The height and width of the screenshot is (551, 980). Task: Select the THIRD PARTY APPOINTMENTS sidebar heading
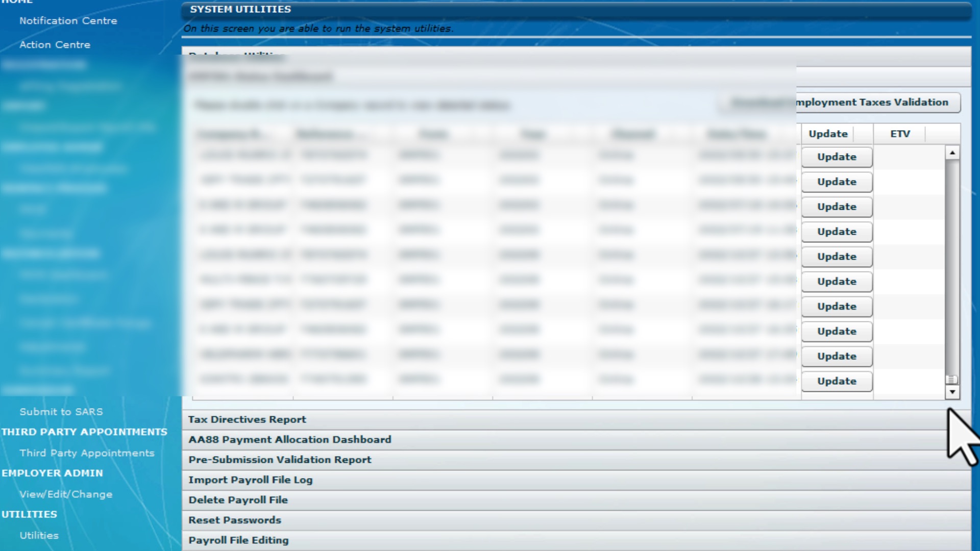pos(84,432)
